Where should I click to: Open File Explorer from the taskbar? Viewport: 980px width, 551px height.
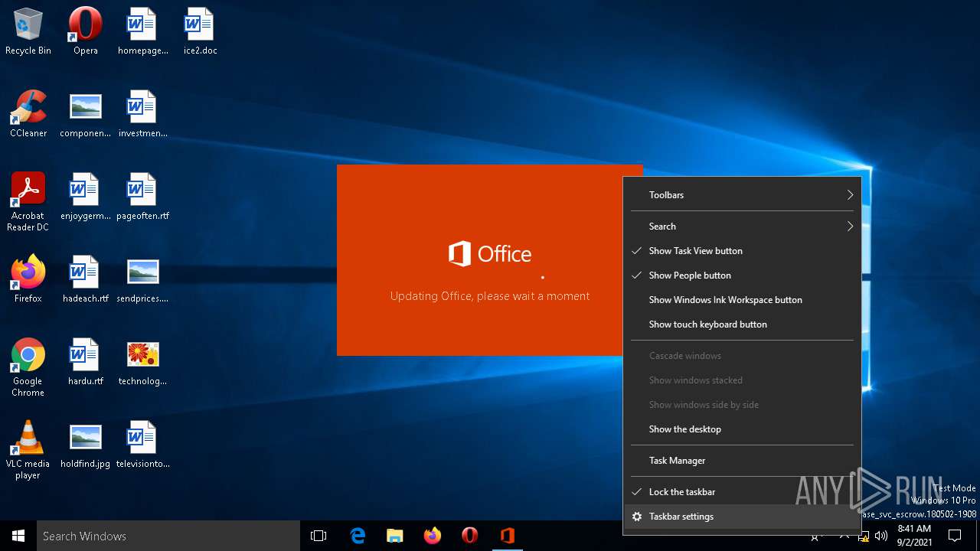pyautogui.click(x=394, y=536)
